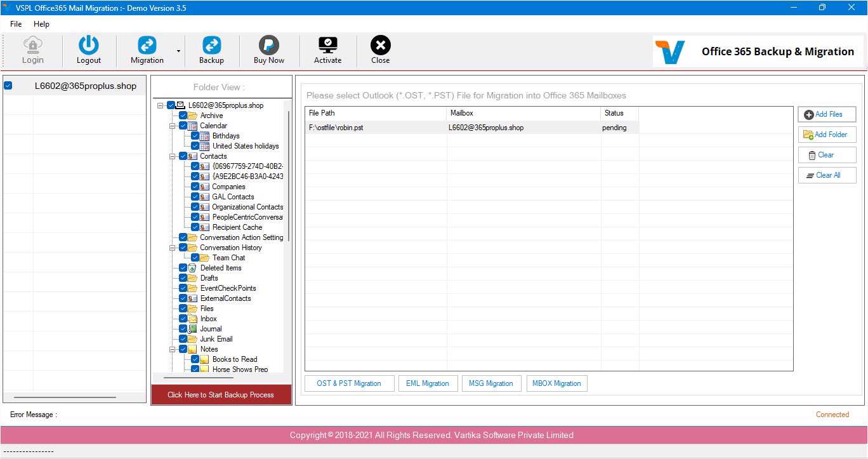868x459 pixels.
Task: Click the Clear All button
Action: pos(827,175)
